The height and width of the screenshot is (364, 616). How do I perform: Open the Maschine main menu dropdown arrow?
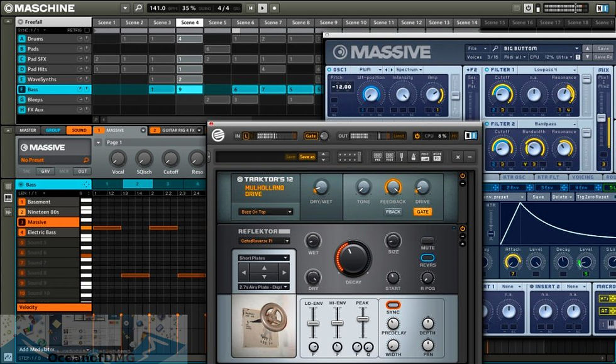[125, 8]
